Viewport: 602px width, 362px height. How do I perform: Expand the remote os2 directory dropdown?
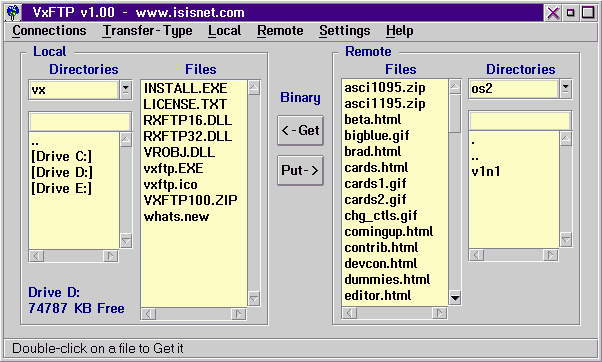pos(565,89)
